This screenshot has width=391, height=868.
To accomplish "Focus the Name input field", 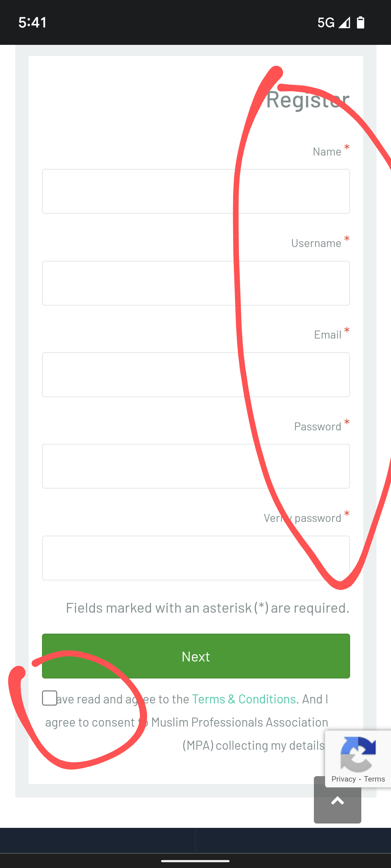I will pos(196,191).
